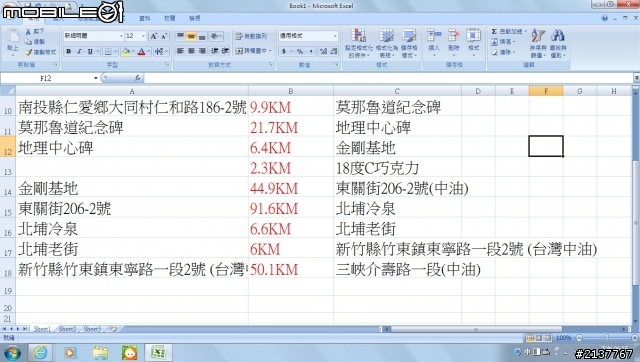Apply the percent style
Image resolution: width=640 pixels, height=362 pixels.
300,51
